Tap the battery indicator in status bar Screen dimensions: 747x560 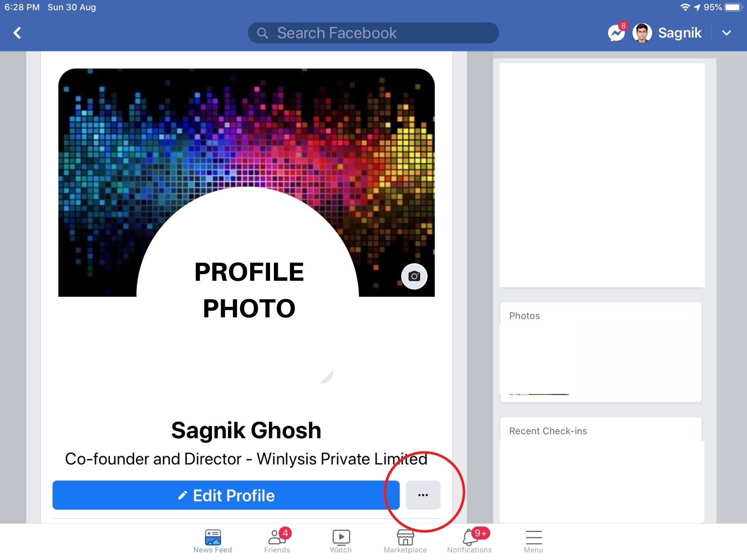pos(734,7)
